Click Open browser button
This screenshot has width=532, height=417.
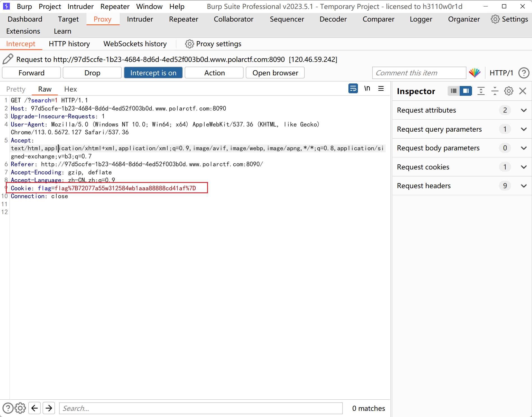pos(275,73)
